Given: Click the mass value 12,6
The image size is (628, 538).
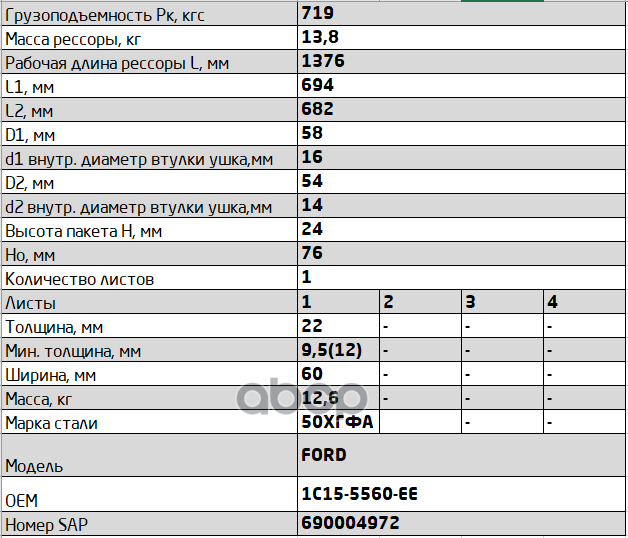Looking at the screenshot, I should point(320,398).
